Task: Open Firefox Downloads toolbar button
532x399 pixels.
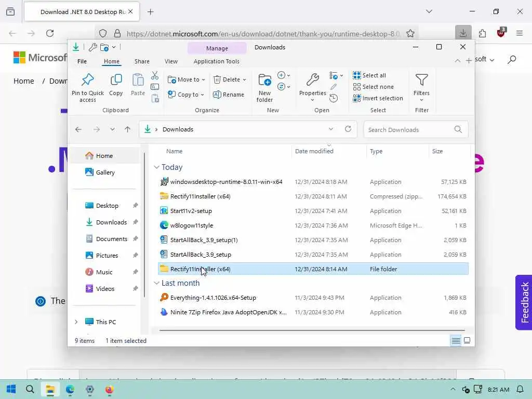Action: [463, 33]
